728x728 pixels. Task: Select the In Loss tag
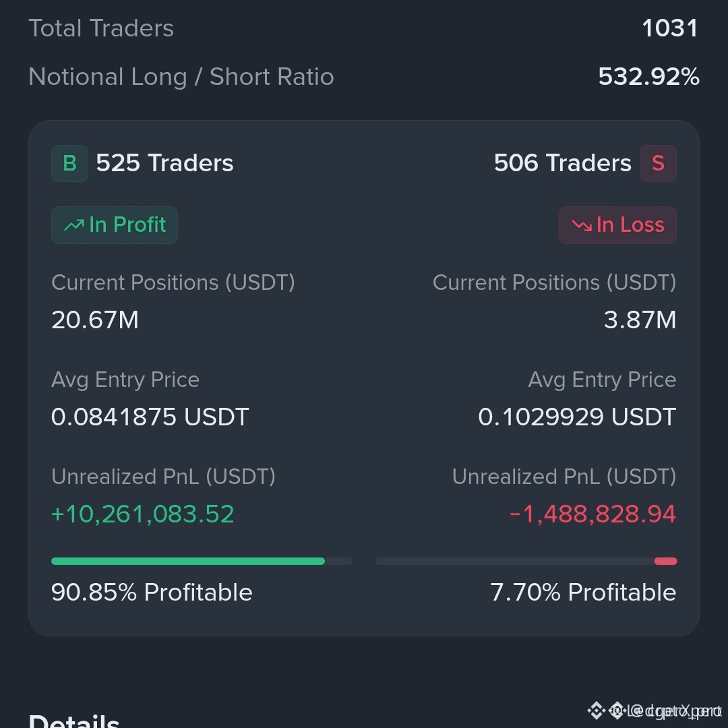(x=617, y=225)
